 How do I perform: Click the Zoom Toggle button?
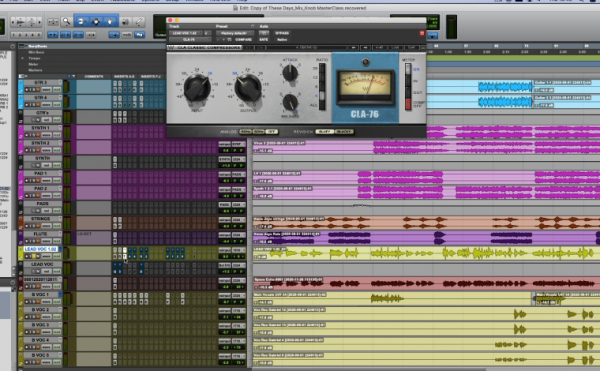tap(53, 22)
